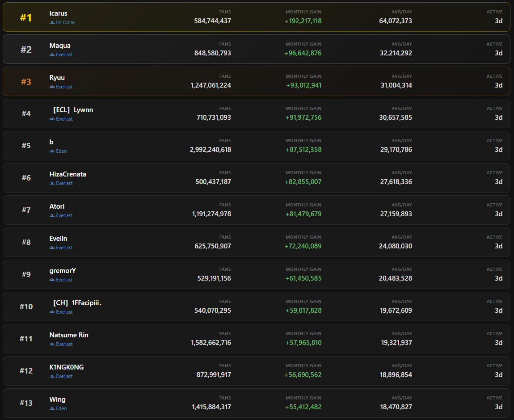Open the Eden club link under Wing

pyautogui.click(x=61, y=408)
